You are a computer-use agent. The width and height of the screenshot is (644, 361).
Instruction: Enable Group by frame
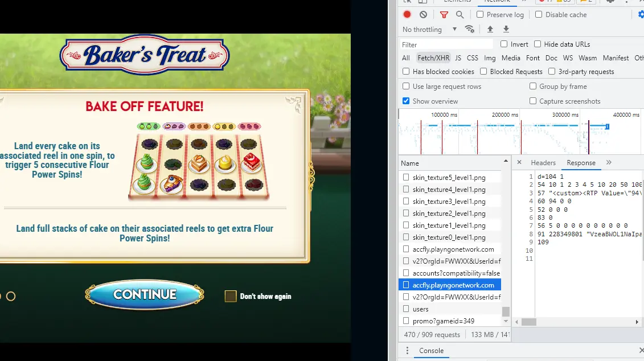pos(533,86)
